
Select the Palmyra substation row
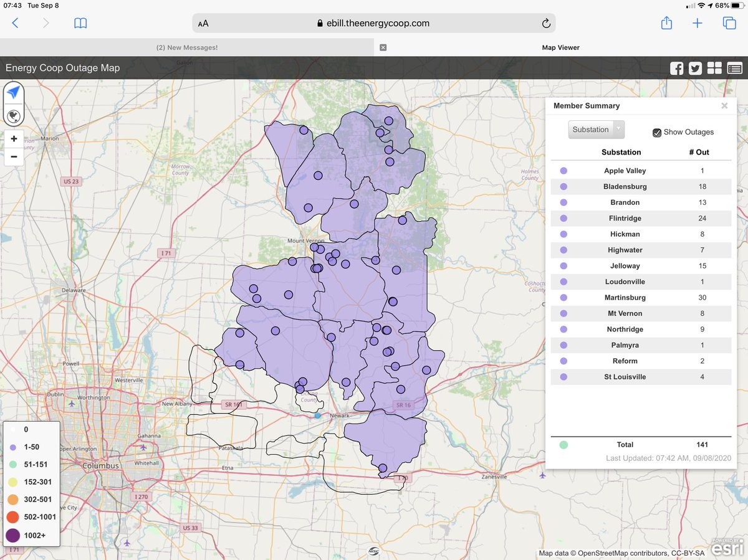[x=641, y=345]
